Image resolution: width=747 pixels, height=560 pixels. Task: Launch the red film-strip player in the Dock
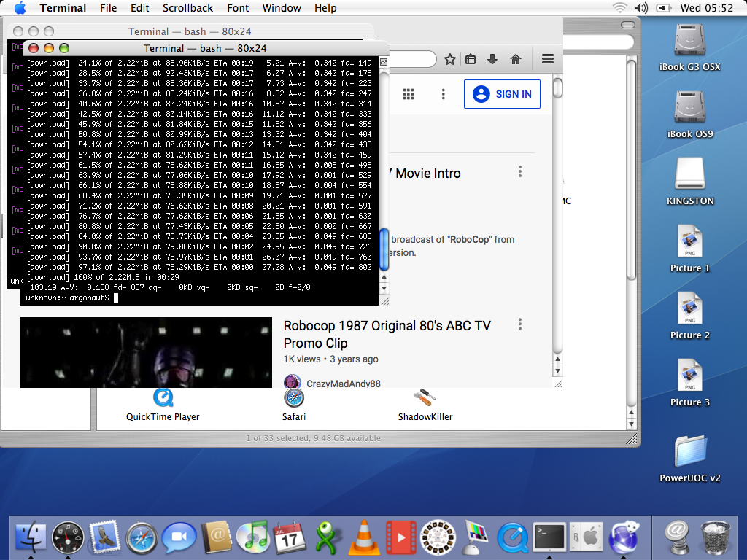click(400, 537)
